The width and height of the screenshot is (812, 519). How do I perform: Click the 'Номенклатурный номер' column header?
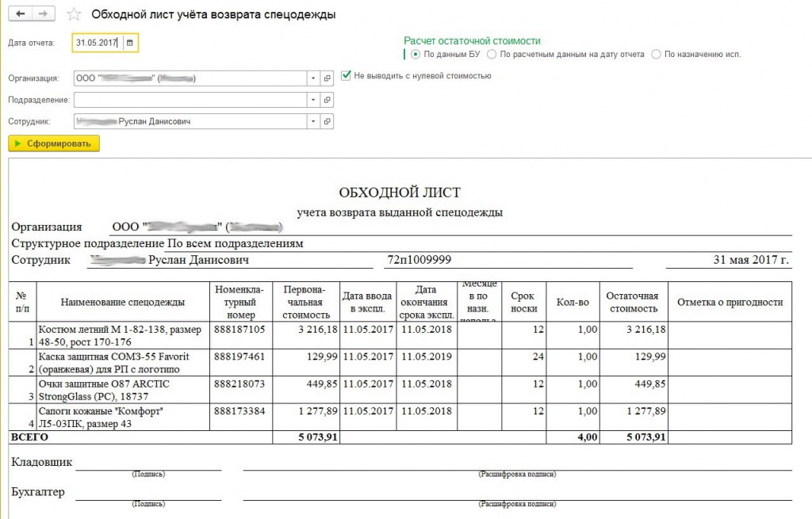[x=241, y=302]
